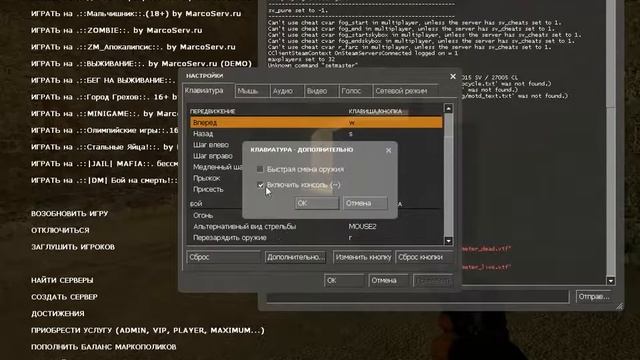Open the 'Голос' tab

[356, 91]
